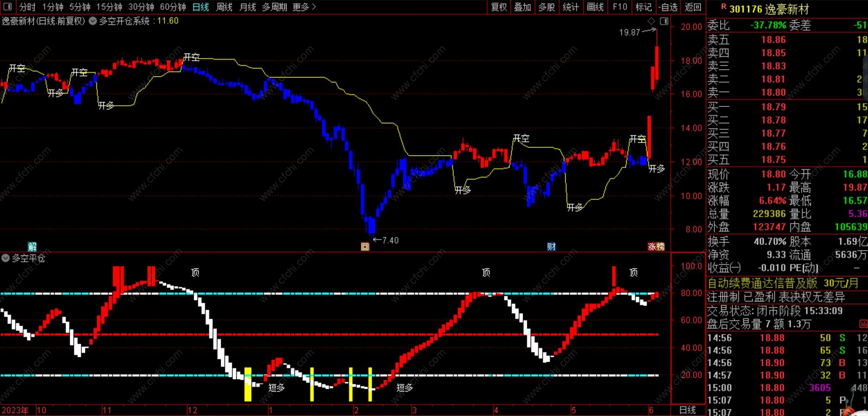Open the 财 financial report marker
868x416 pixels.
point(551,246)
